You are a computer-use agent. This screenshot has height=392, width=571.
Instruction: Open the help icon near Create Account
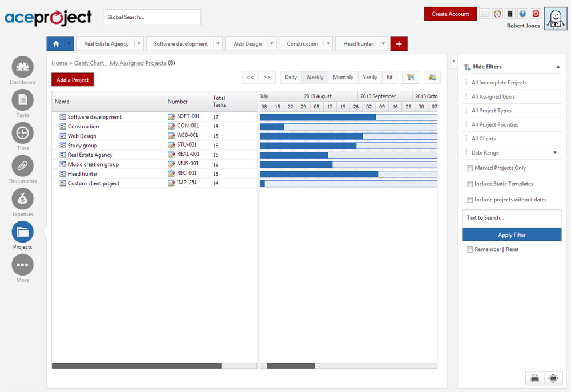point(522,14)
